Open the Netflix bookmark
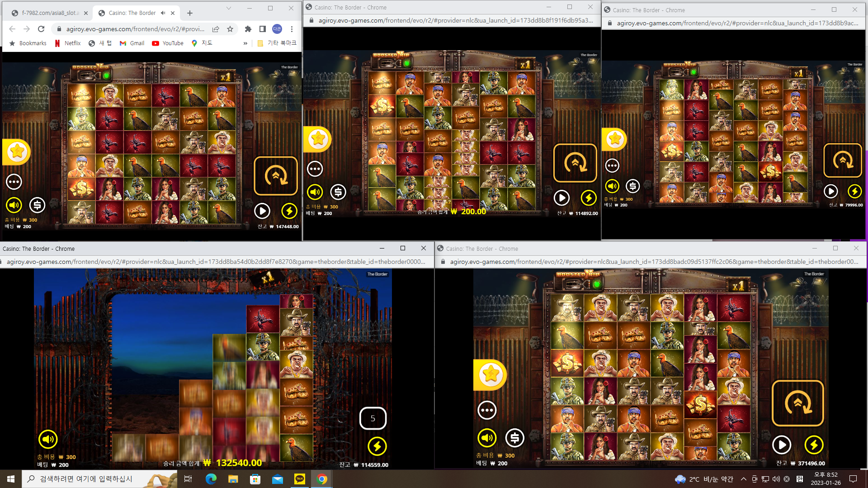868x488 pixels. [67, 43]
